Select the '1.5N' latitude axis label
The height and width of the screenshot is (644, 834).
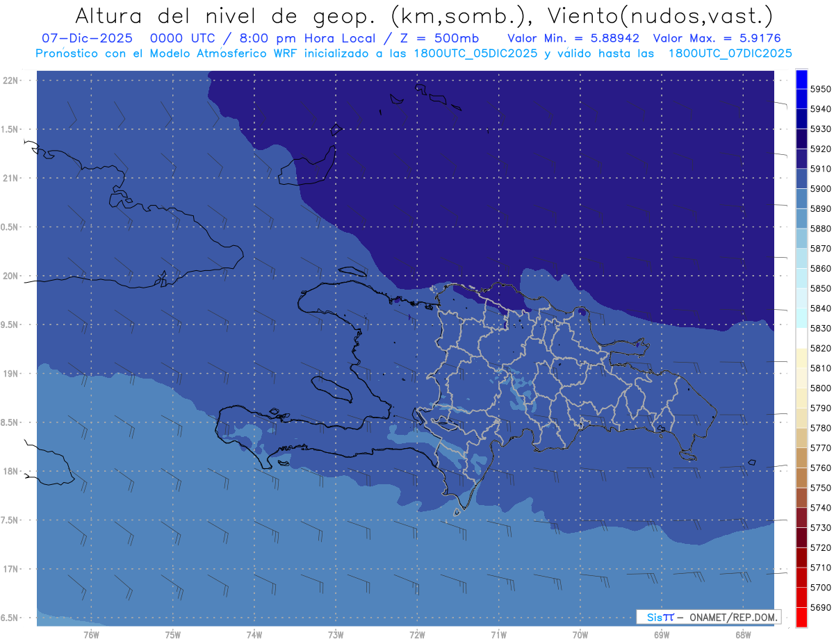(x=10, y=129)
